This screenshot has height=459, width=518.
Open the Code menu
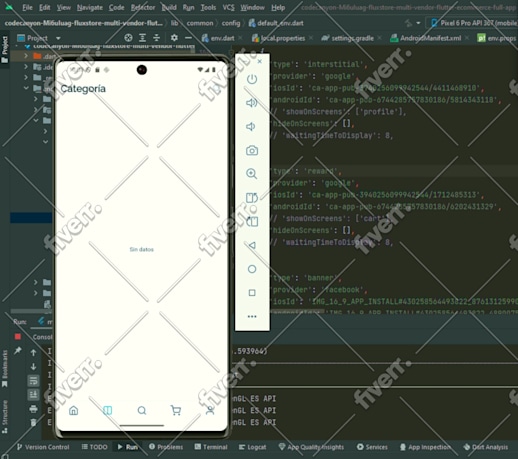coord(116,7)
